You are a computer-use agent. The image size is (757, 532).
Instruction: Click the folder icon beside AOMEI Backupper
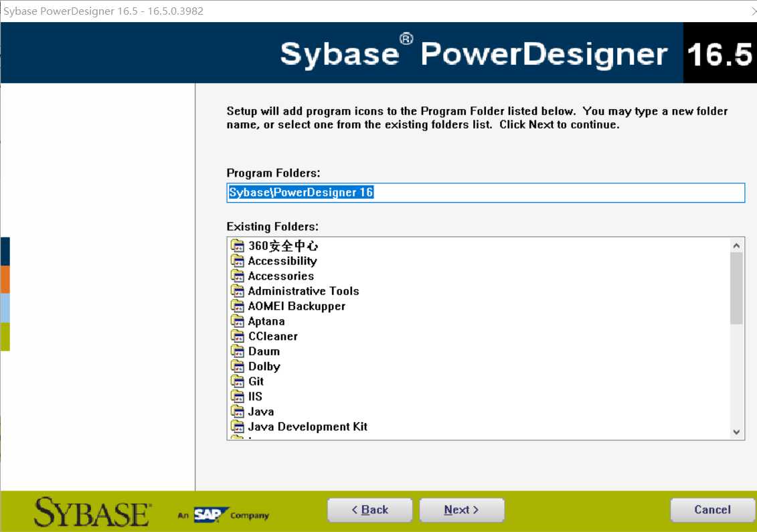[237, 306]
